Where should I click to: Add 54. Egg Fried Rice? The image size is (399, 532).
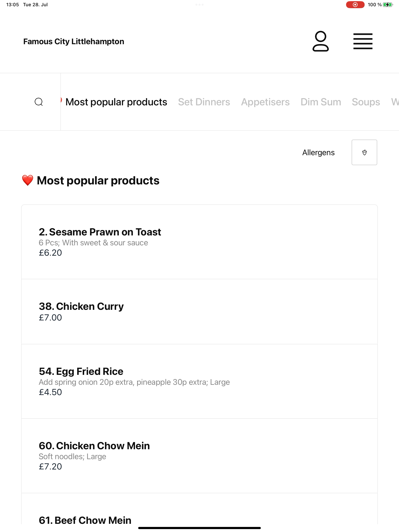(199, 381)
